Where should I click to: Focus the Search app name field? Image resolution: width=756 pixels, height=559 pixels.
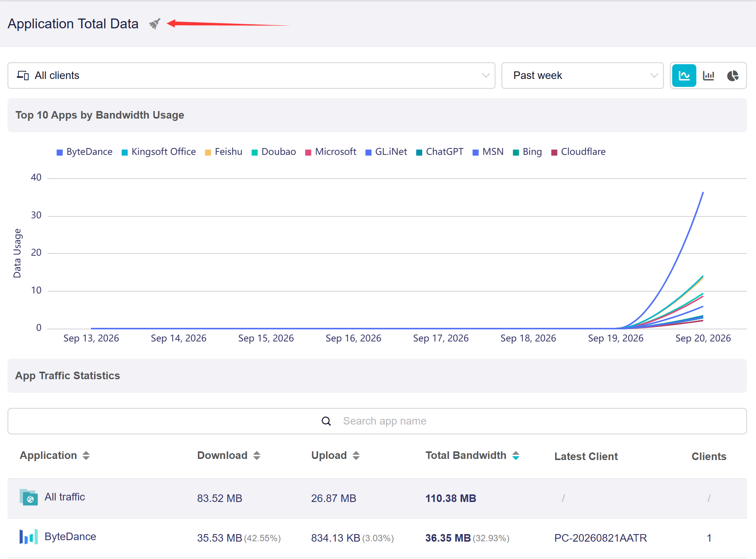pyautogui.click(x=377, y=421)
